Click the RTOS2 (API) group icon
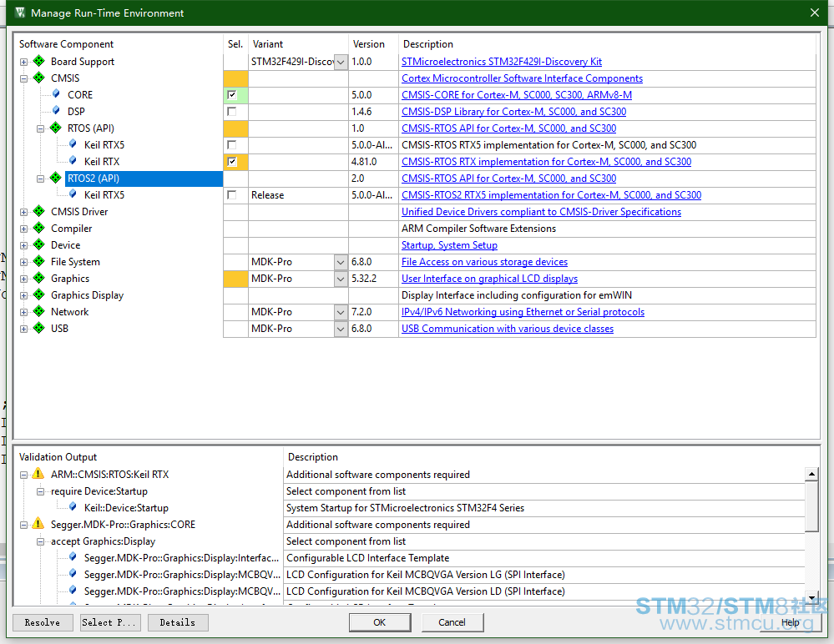The image size is (834, 644). click(56, 178)
